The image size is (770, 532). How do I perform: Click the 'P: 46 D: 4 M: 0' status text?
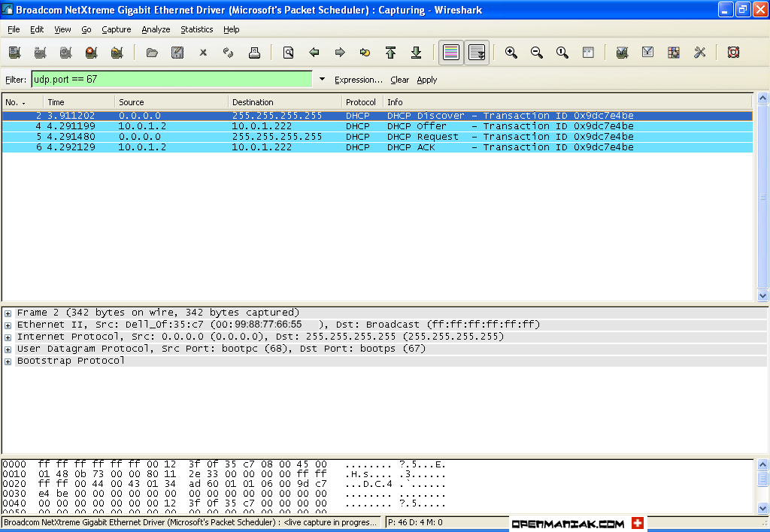(415, 522)
